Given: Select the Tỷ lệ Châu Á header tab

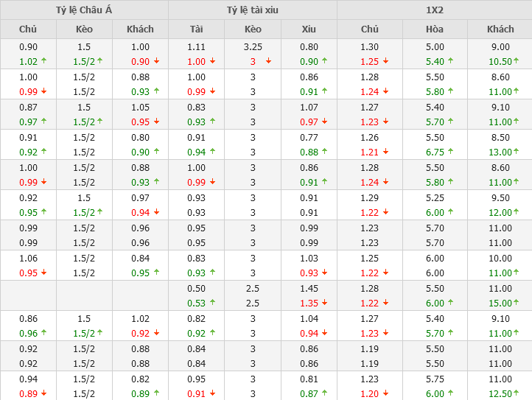Looking at the screenshot, I should 84,10.
